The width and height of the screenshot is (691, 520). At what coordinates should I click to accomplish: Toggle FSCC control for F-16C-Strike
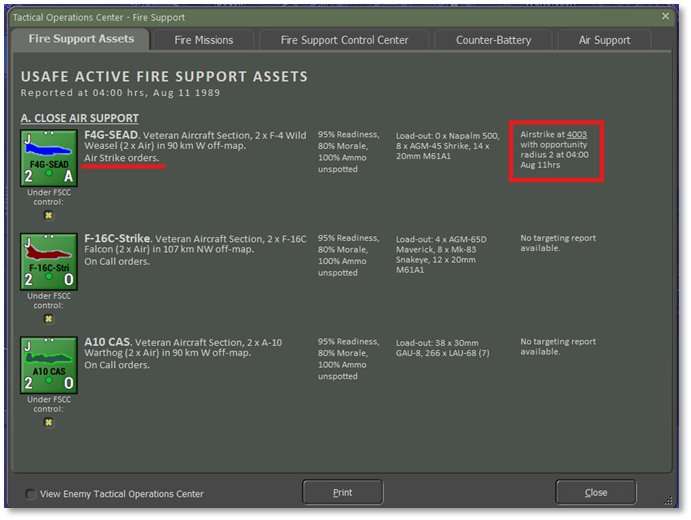[x=48, y=318]
